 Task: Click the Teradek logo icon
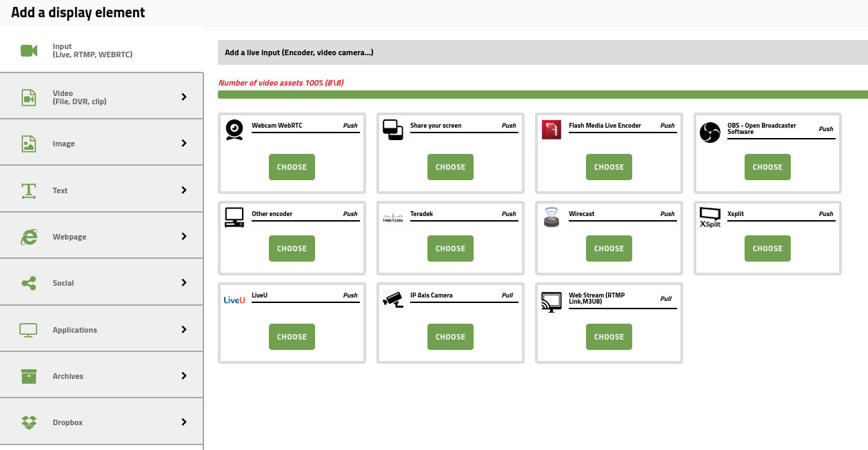[393, 219]
